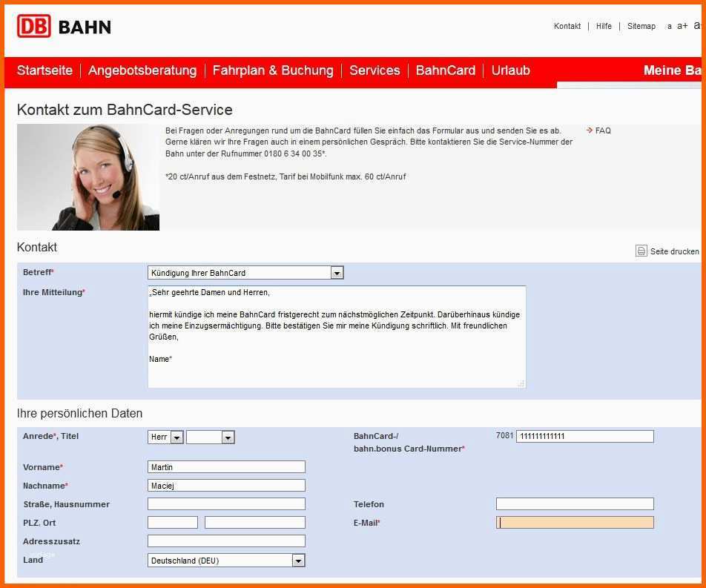The height and width of the screenshot is (588, 706).
Task: Open the Sitemap link
Action: click(641, 26)
